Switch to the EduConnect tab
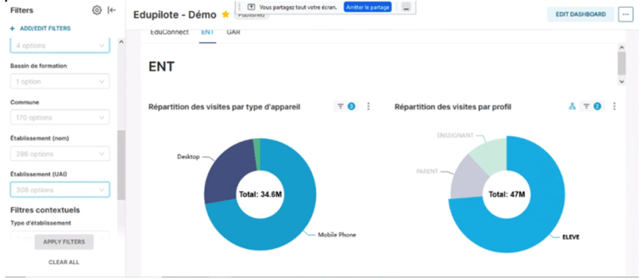The image size is (644, 280). (x=170, y=32)
